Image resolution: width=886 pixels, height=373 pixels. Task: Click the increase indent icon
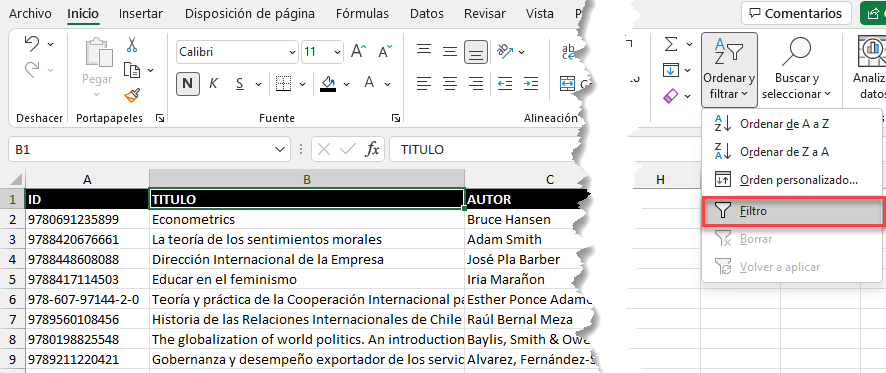[531, 84]
